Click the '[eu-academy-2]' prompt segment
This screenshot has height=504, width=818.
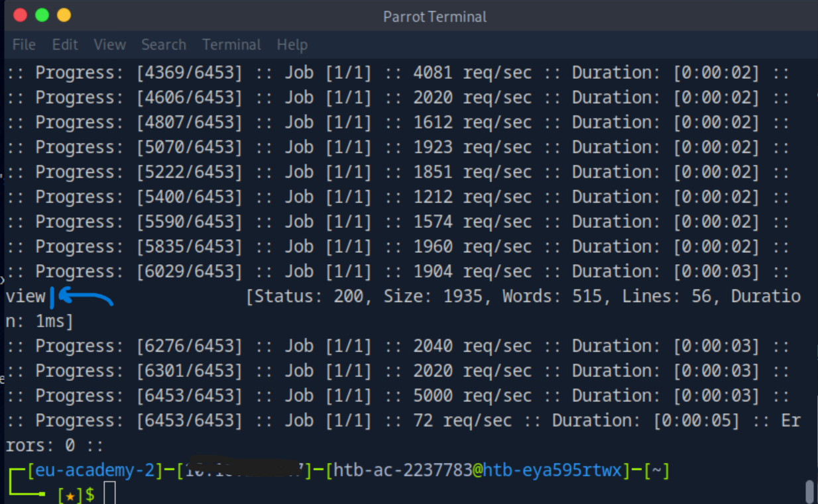coord(93,471)
